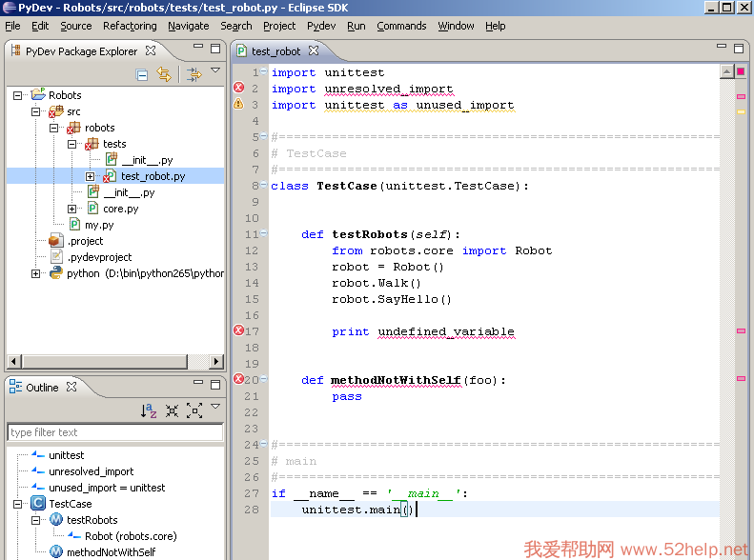Screen dimensions: 754x560
Task: Toggle Link with Editor in Package Explorer
Action: (x=164, y=74)
